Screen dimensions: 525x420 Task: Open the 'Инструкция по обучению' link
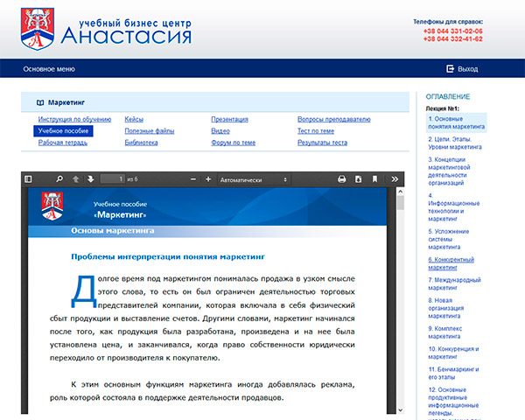[x=74, y=119]
